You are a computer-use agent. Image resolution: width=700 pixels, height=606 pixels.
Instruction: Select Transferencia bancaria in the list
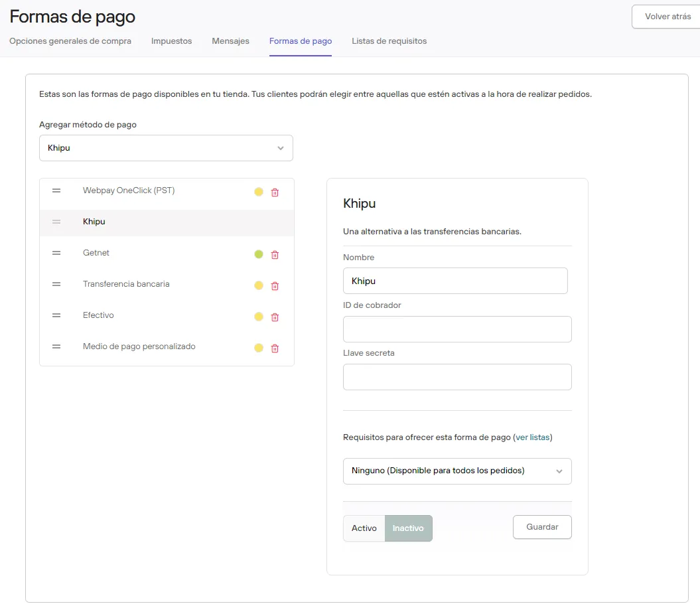pyautogui.click(x=167, y=285)
